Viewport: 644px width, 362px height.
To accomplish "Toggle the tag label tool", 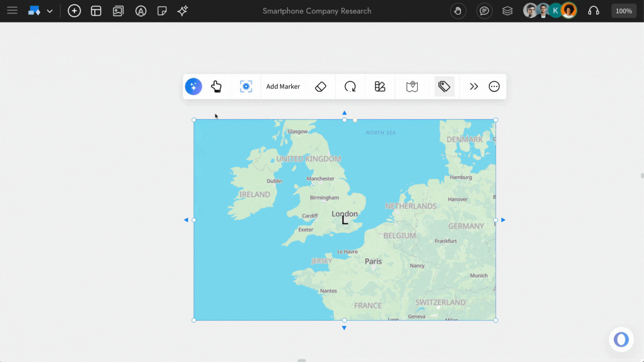I will [444, 86].
